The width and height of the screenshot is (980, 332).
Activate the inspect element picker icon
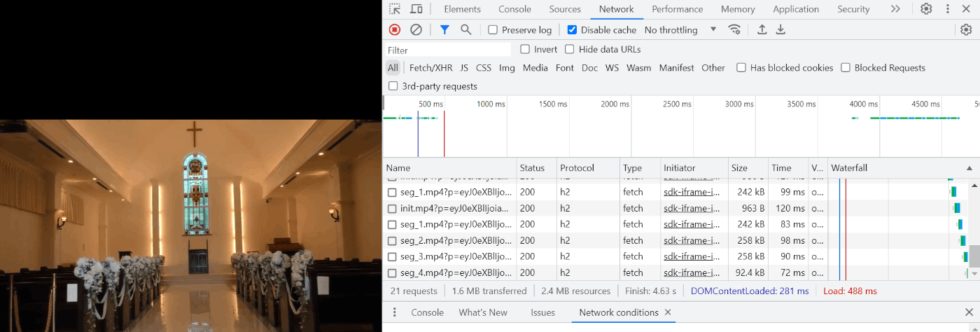coord(395,9)
